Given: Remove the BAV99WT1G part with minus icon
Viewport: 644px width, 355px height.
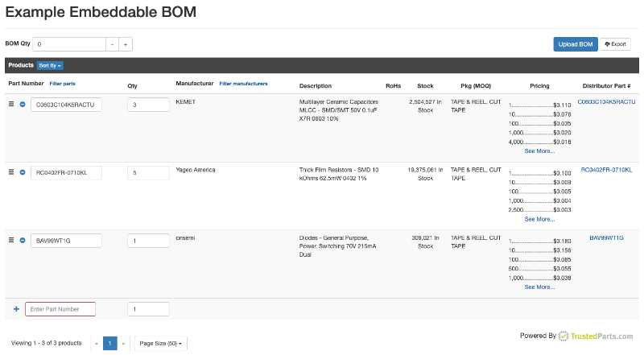Looking at the screenshot, I should point(23,240).
